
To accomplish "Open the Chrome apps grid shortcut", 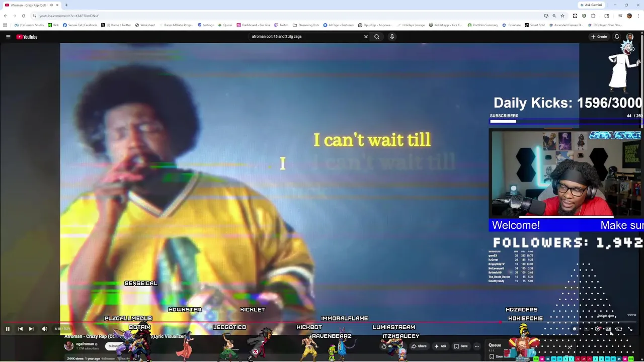I will [x=5, y=25].
